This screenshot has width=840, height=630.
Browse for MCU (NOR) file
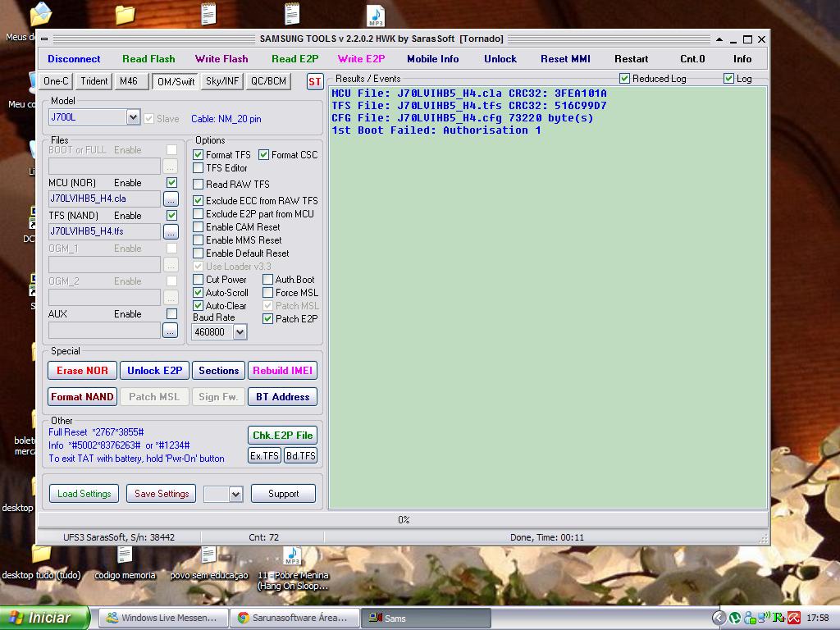[x=171, y=199]
